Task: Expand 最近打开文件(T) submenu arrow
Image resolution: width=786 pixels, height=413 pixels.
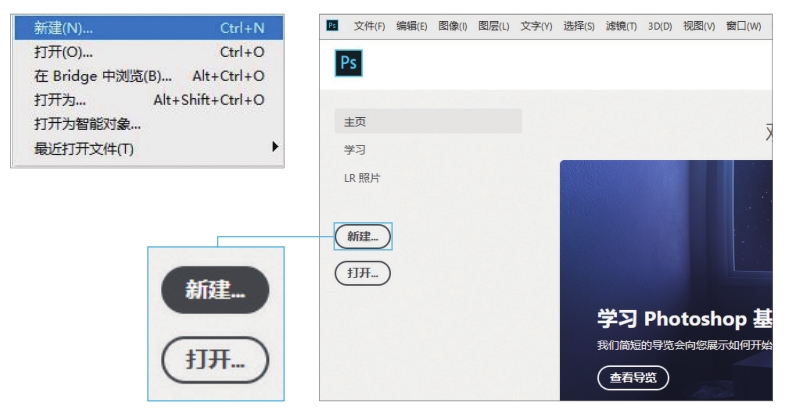Action: click(275, 147)
